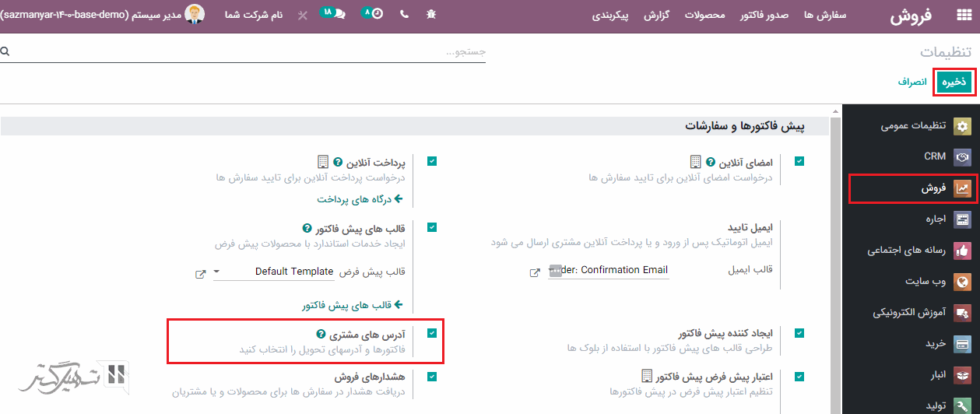
Task: Open activities clock icon with badge 8
Action: click(373, 14)
